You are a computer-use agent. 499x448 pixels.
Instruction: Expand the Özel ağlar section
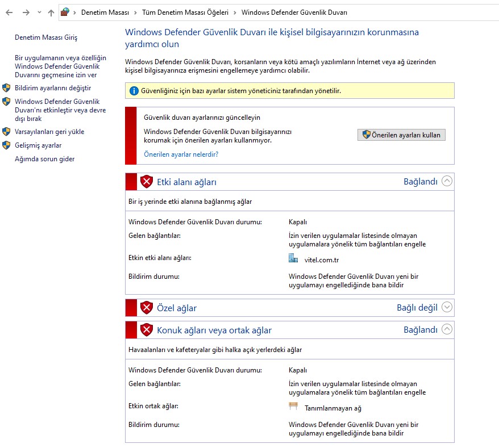coord(447,307)
